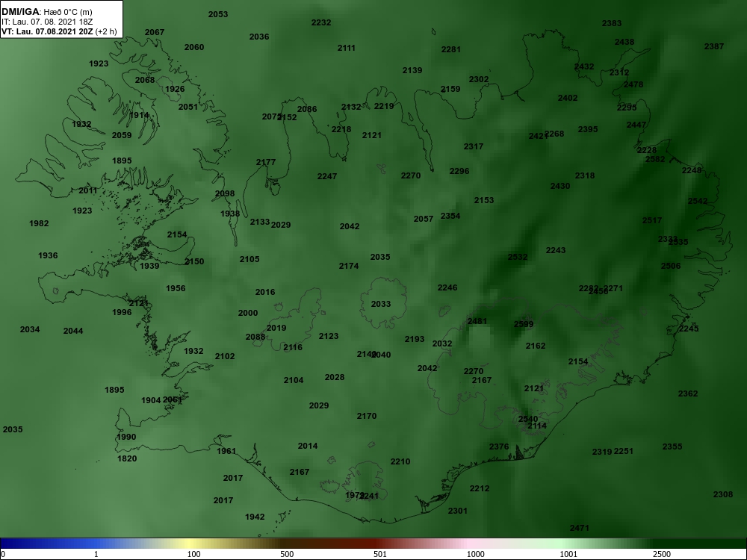Viewport: 747px width, 560px height.
Task: Click the 2036 map value
Action: click(259, 37)
